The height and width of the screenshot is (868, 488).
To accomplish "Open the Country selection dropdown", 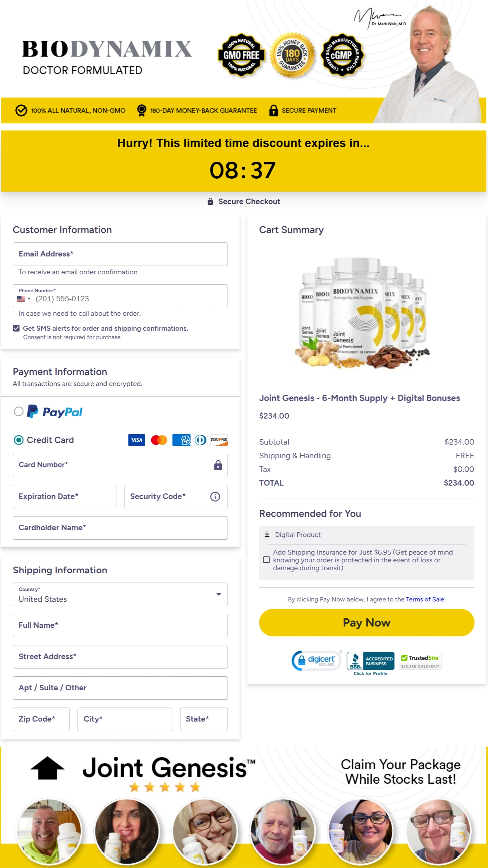I will pos(218,594).
